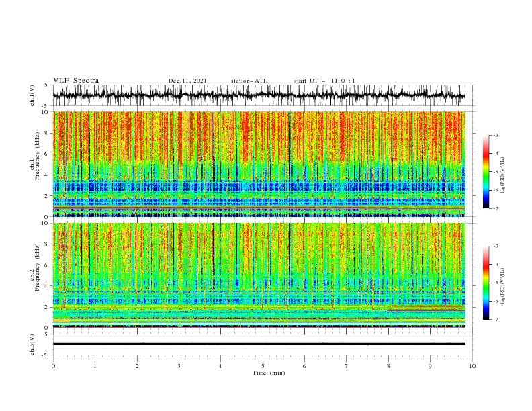Image resolution: width=532 pixels, height=411 pixels.
Task: Click the "-5" volt tick on ch.3(V) axis
Action: point(45,355)
